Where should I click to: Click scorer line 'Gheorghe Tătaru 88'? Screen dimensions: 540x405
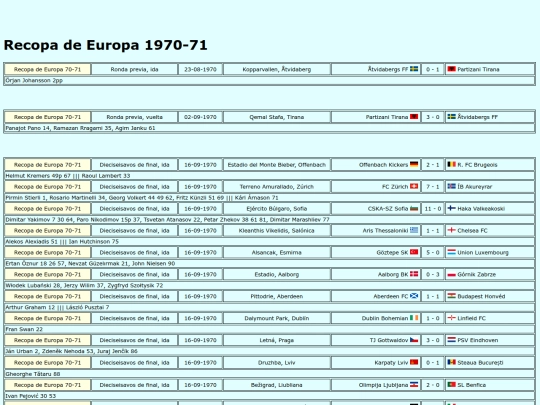33,374
